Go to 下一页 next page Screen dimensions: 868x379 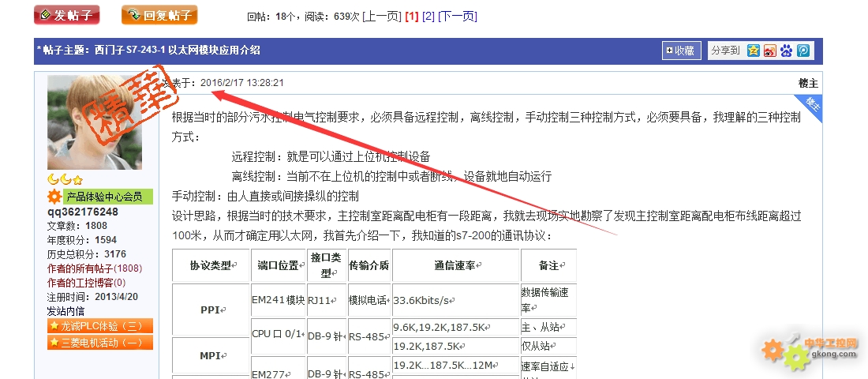point(457,17)
